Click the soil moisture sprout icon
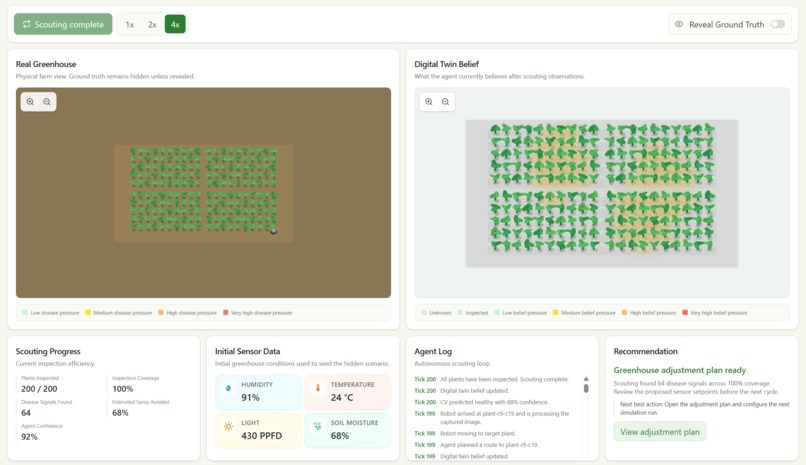The width and height of the screenshot is (806, 465). click(318, 426)
